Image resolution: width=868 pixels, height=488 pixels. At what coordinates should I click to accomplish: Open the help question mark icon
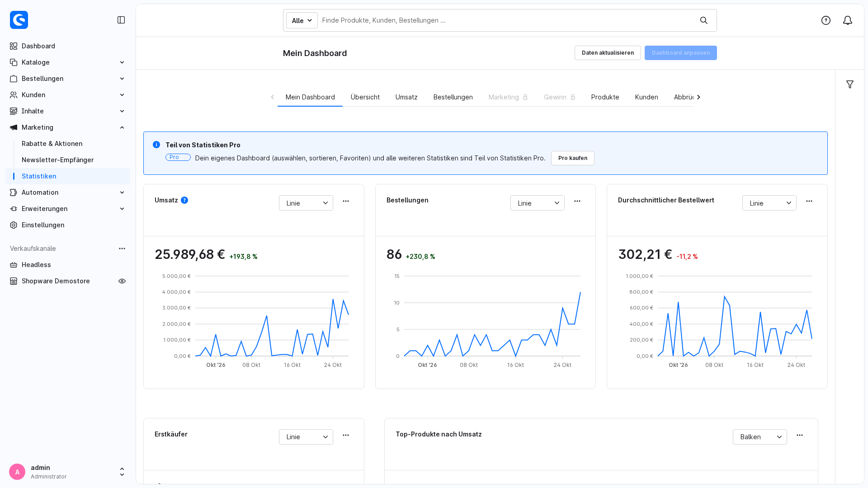point(826,20)
